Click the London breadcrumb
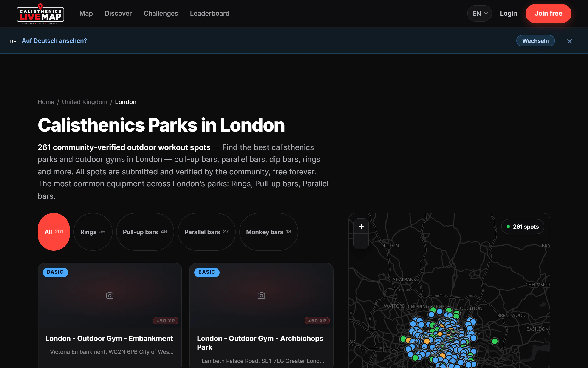Viewport: 588px width, 368px height. click(x=126, y=102)
